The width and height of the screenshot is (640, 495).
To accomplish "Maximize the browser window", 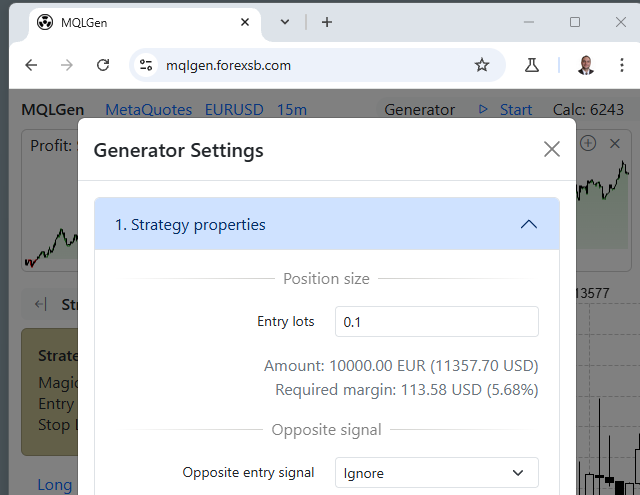I will 575,22.
